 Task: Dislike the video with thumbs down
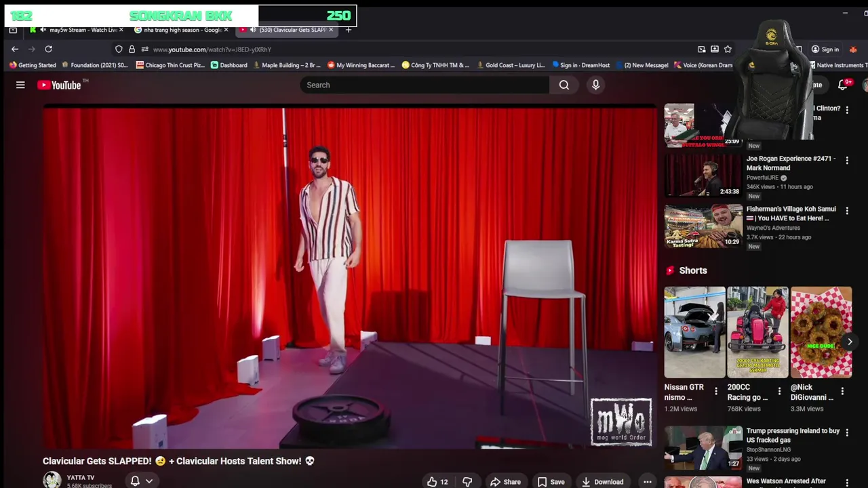click(x=467, y=482)
